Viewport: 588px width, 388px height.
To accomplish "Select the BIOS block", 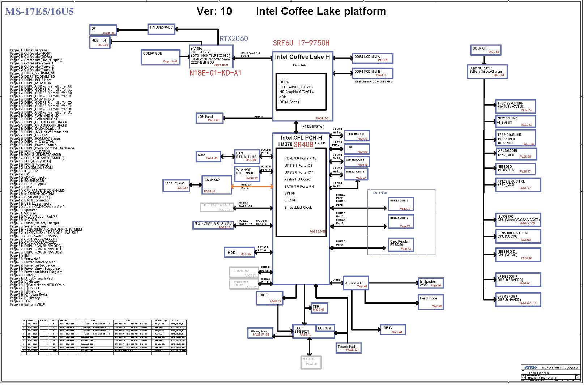I will click(x=269, y=298).
